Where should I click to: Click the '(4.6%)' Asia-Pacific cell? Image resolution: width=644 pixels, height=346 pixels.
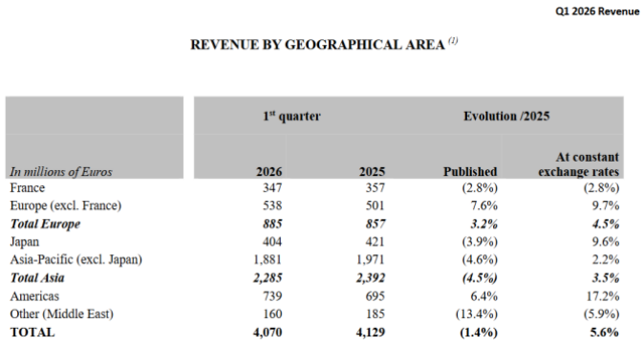(x=480, y=260)
